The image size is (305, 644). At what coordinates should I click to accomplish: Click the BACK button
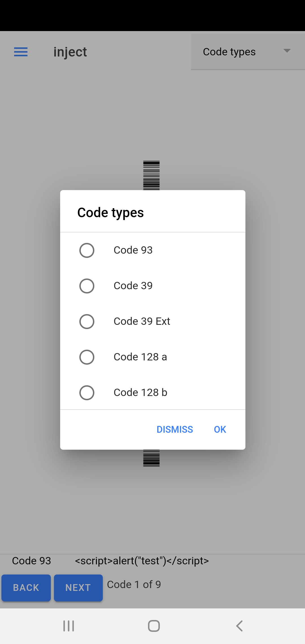pyautogui.click(x=26, y=588)
